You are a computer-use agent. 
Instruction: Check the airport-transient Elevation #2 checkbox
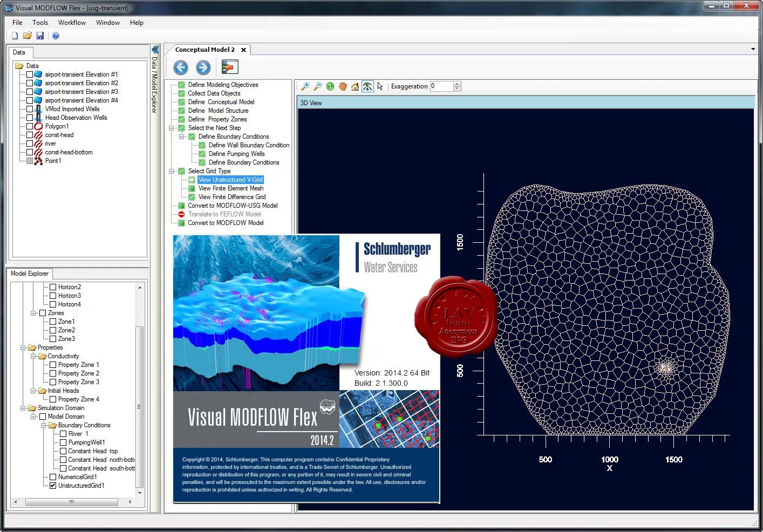point(30,83)
